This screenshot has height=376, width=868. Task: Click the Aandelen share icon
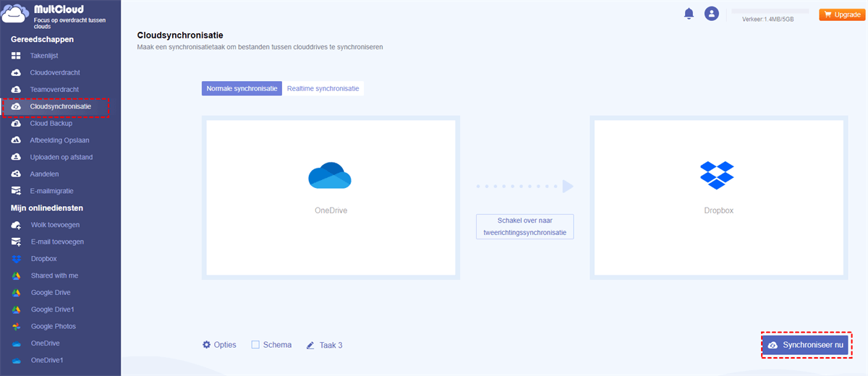(x=16, y=174)
